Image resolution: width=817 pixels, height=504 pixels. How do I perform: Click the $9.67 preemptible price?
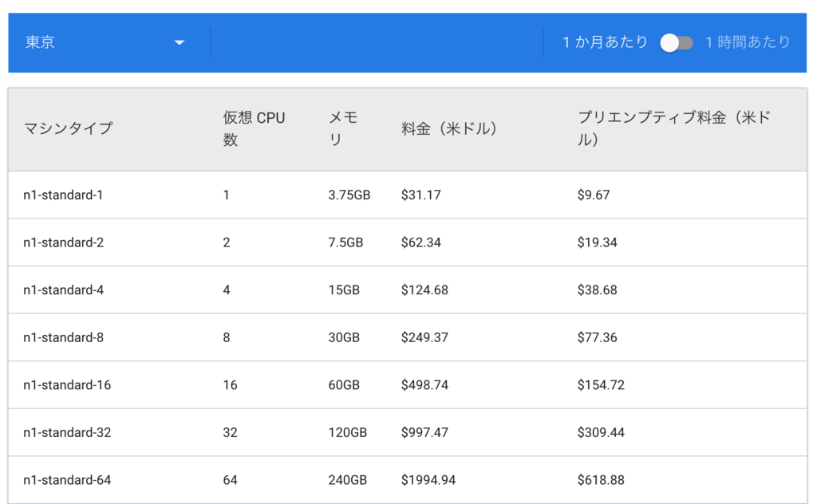[x=594, y=195]
